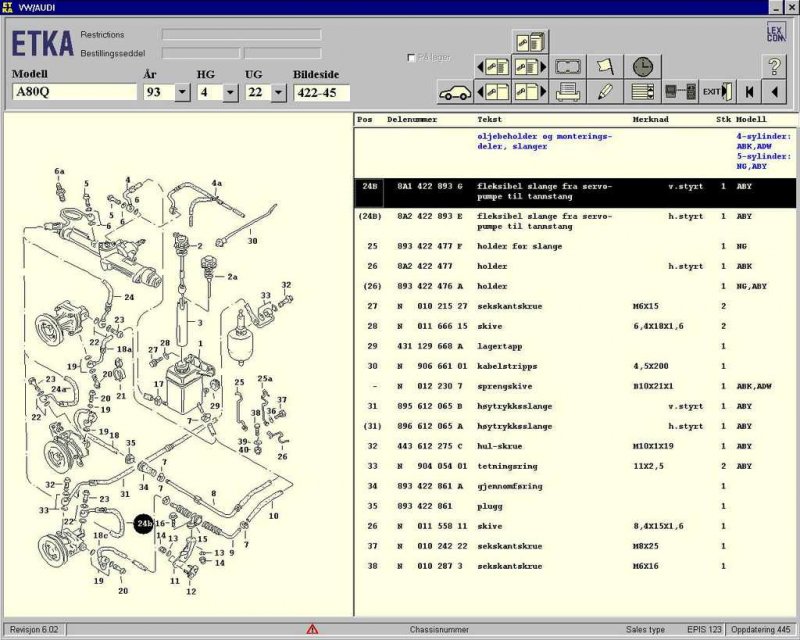Click the license plate frame icon

tap(569, 67)
